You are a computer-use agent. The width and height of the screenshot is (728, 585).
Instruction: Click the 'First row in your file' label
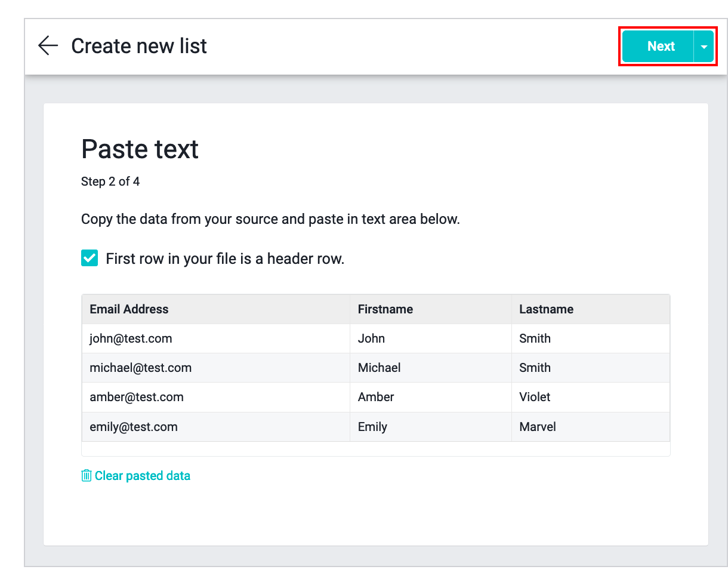(225, 259)
